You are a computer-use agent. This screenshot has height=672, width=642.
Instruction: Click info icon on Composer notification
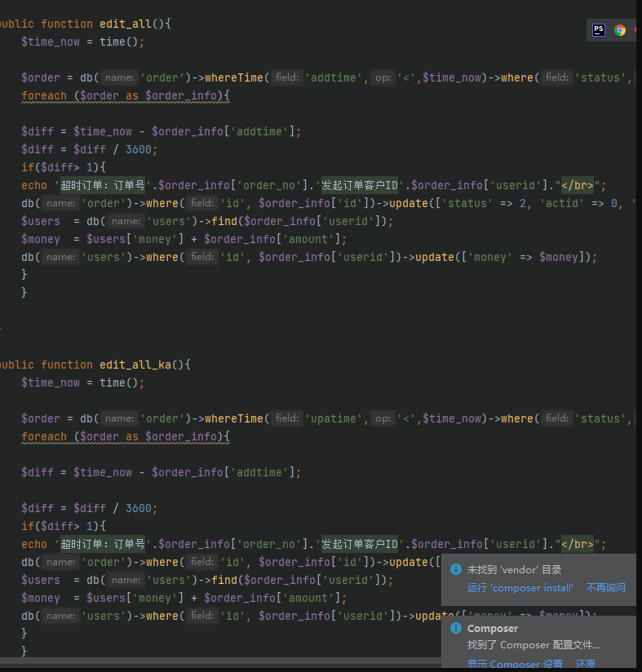456,629
